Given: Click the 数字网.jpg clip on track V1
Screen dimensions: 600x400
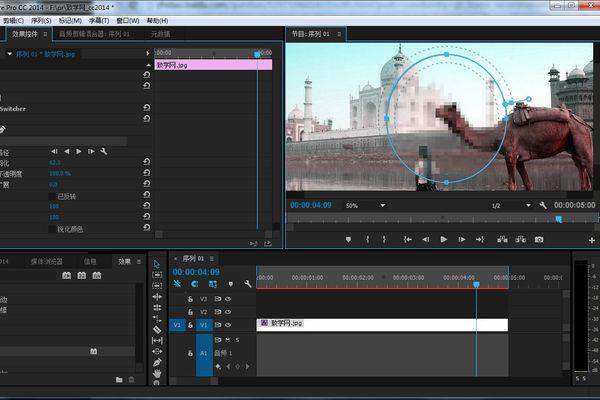Looking at the screenshot, I should tap(380, 324).
